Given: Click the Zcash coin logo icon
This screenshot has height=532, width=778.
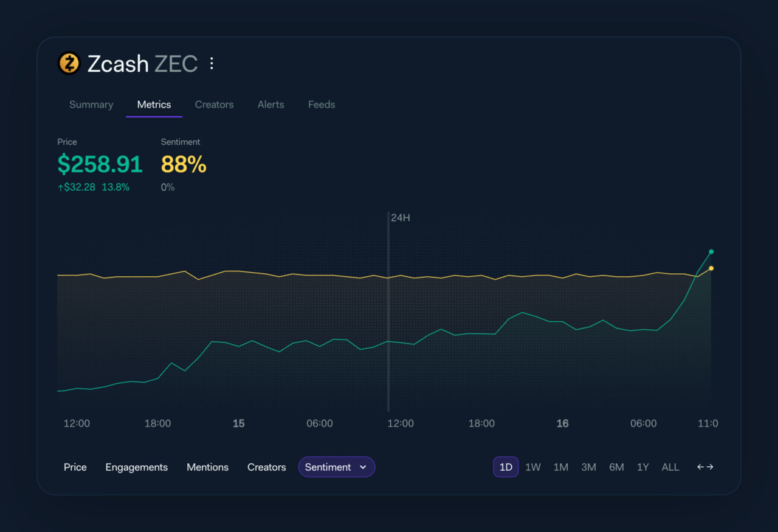Looking at the screenshot, I should pyautogui.click(x=69, y=63).
